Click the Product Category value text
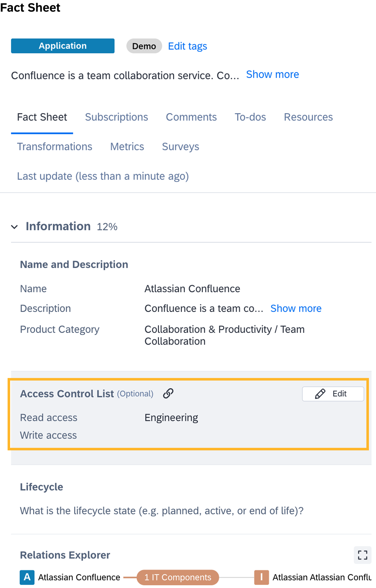This screenshot has height=588, width=376. click(x=224, y=335)
